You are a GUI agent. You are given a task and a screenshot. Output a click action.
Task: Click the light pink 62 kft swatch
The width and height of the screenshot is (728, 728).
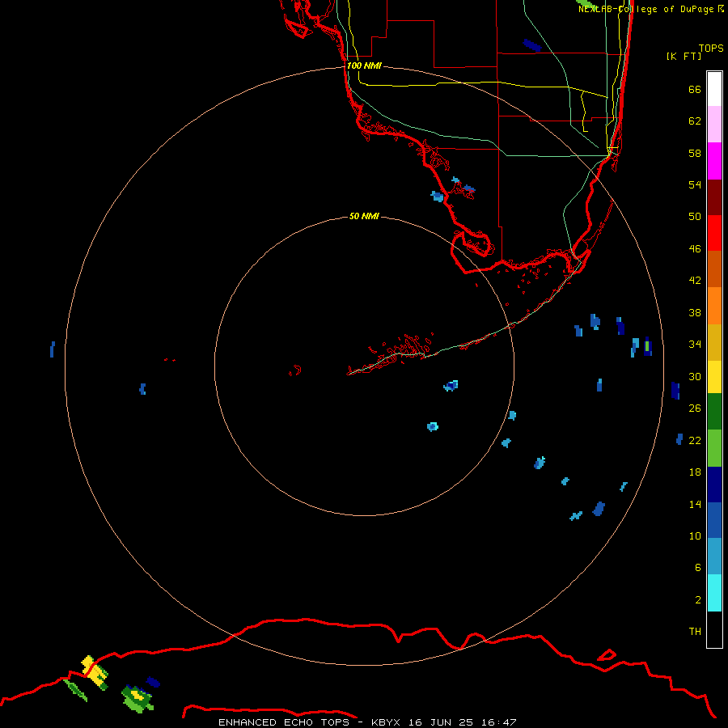[714, 125]
